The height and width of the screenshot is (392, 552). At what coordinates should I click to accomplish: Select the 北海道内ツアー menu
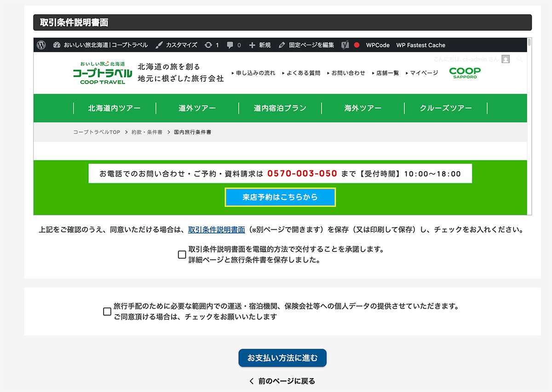[115, 108]
